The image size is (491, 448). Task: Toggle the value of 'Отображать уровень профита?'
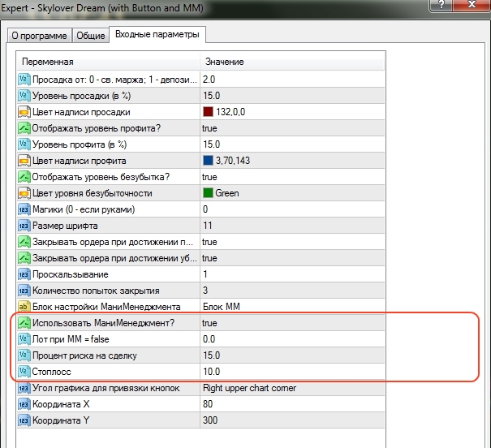tap(210, 128)
